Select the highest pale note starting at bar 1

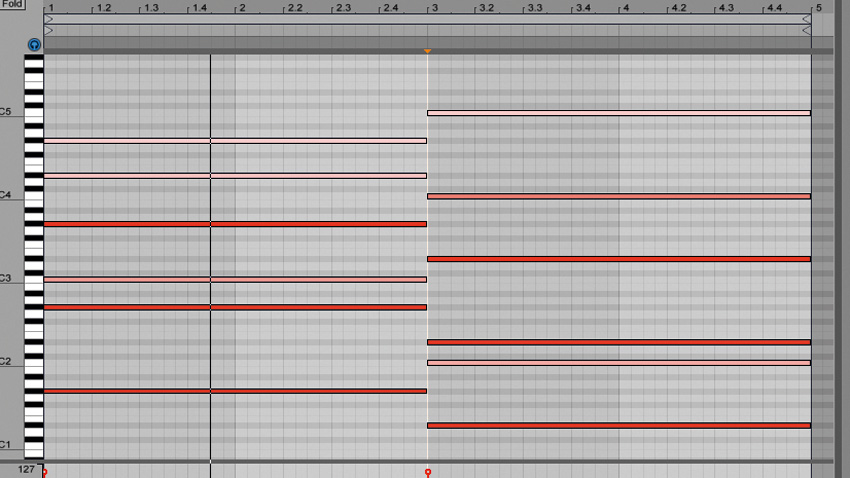(235, 141)
